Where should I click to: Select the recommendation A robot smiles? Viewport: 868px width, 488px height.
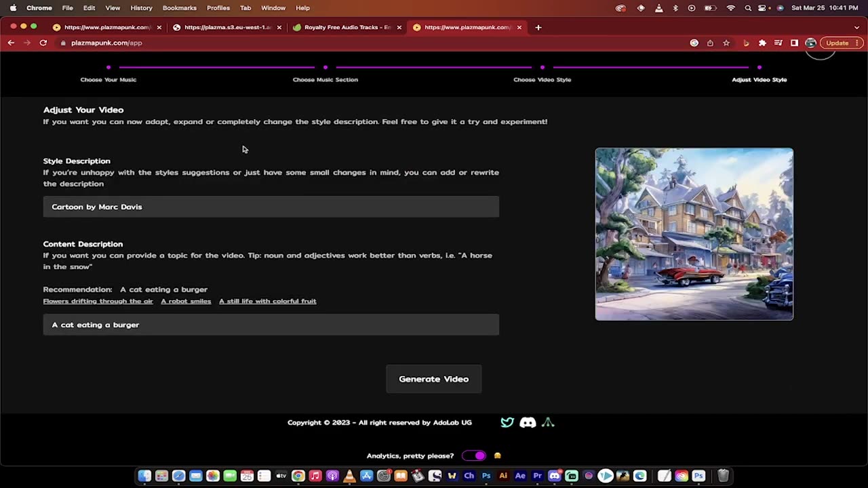[x=186, y=301]
